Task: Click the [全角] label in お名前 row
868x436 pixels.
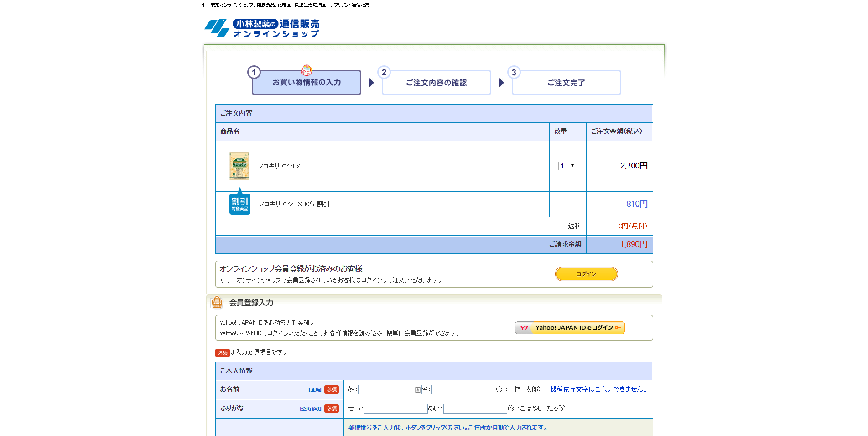Action: [315, 389]
